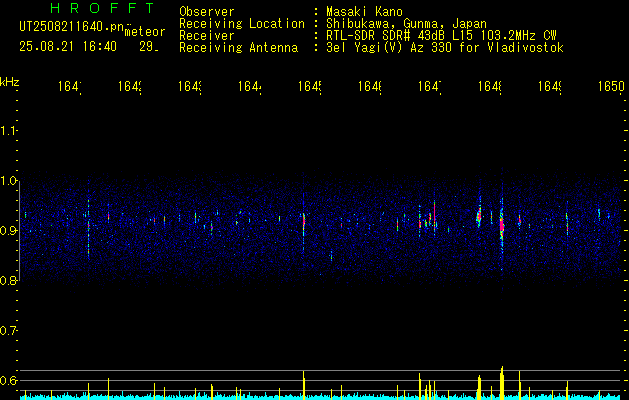Click the 1.0 kHz frequency axis label
This screenshot has height=400, width=629.
pyautogui.click(x=8, y=180)
